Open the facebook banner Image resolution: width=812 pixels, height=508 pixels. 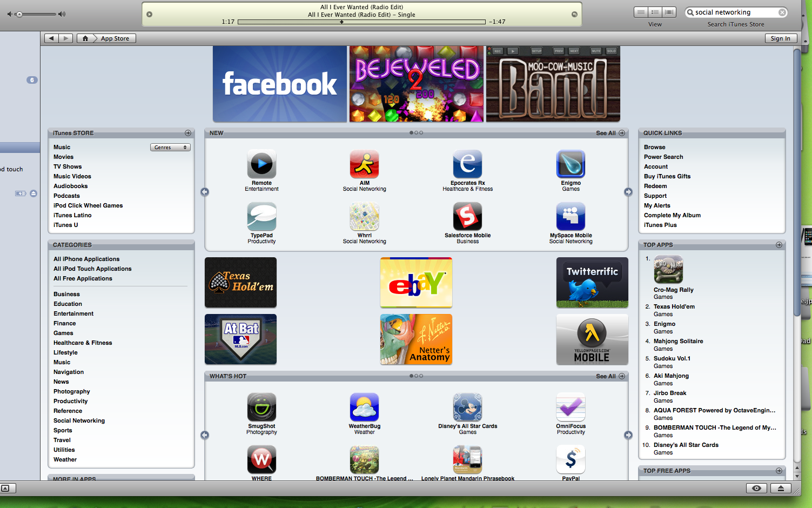279,84
